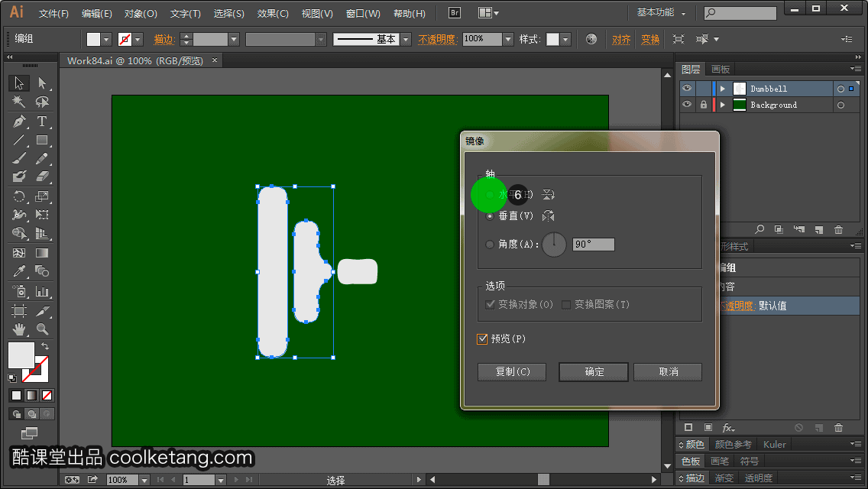Toggle Transform Objects checkbox
This screenshot has width=868, height=489.
coord(490,305)
